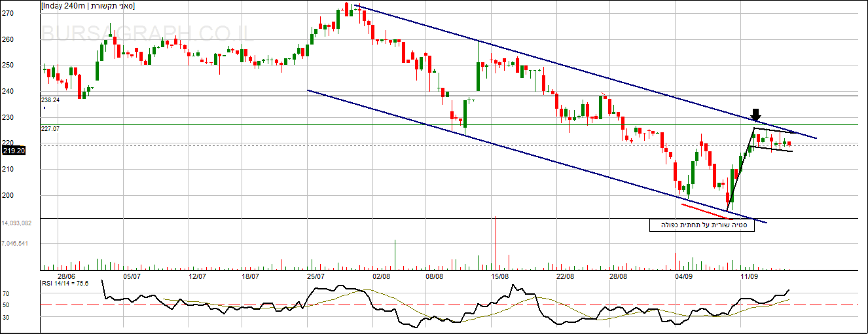The height and width of the screenshot is (334, 868).
Task: Select the 260 price axis label
Action: [7, 39]
